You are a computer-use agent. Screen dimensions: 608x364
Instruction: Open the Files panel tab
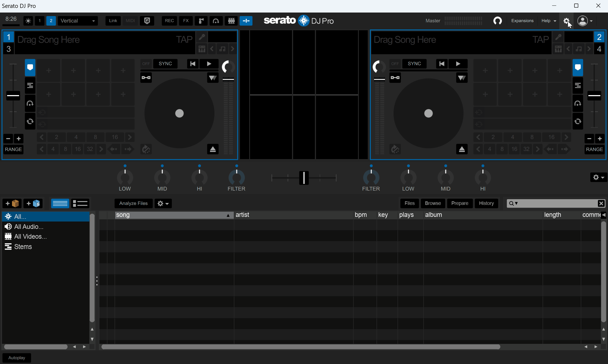point(410,203)
